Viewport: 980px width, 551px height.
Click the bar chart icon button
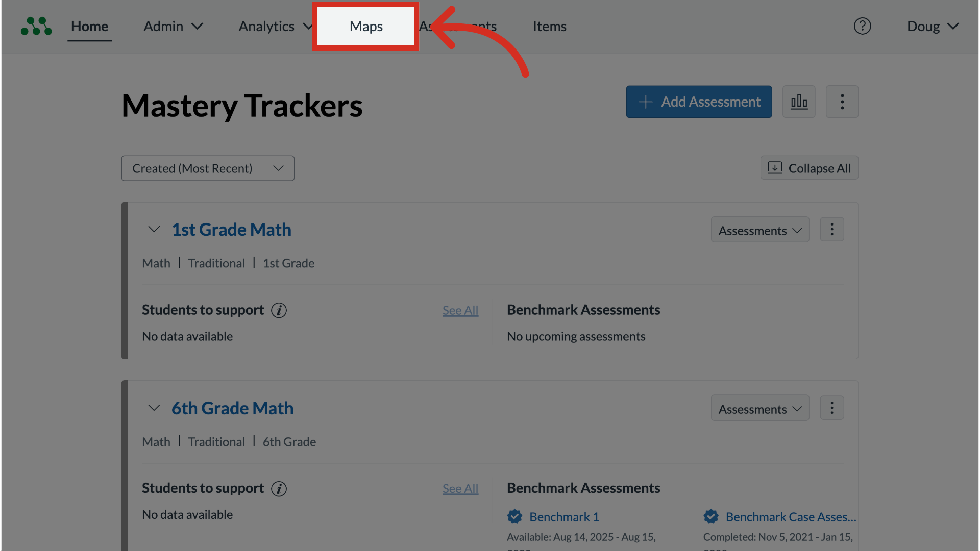(x=799, y=102)
